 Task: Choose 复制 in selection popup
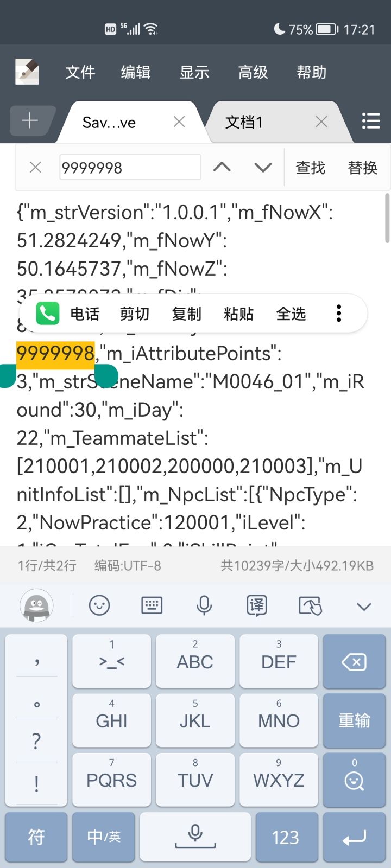pos(186,314)
